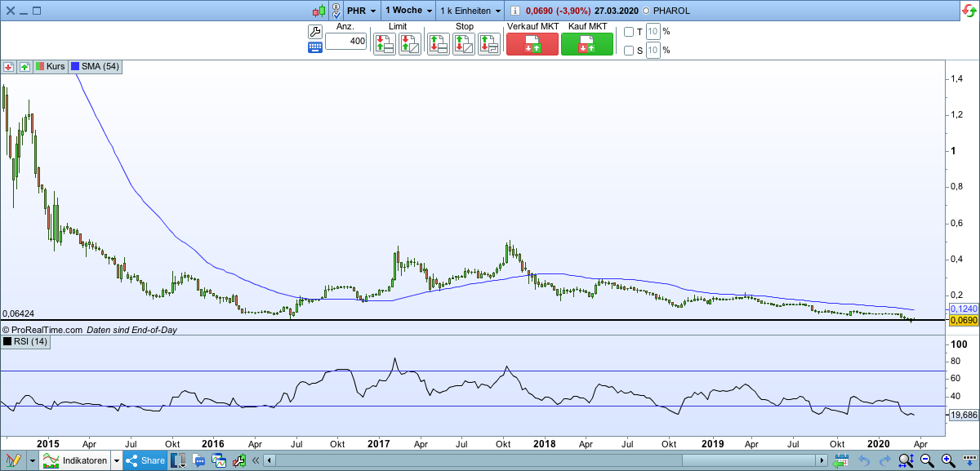Expand the 1 Woche timeframe dropdown
Image resolution: width=980 pixels, height=471 pixels.
[x=408, y=11]
